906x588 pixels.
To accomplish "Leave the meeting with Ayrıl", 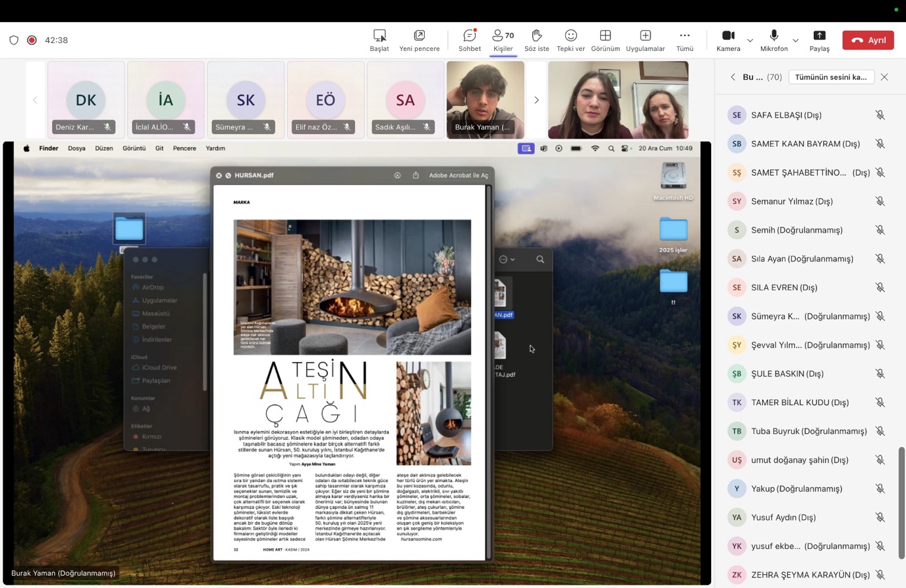I will (x=868, y=40).
